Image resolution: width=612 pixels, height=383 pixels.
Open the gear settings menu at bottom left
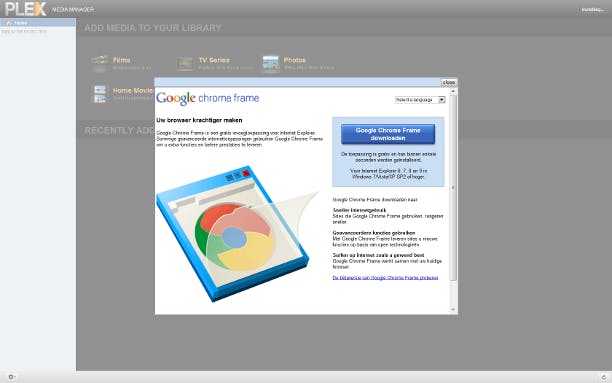(x=11, y=377)
